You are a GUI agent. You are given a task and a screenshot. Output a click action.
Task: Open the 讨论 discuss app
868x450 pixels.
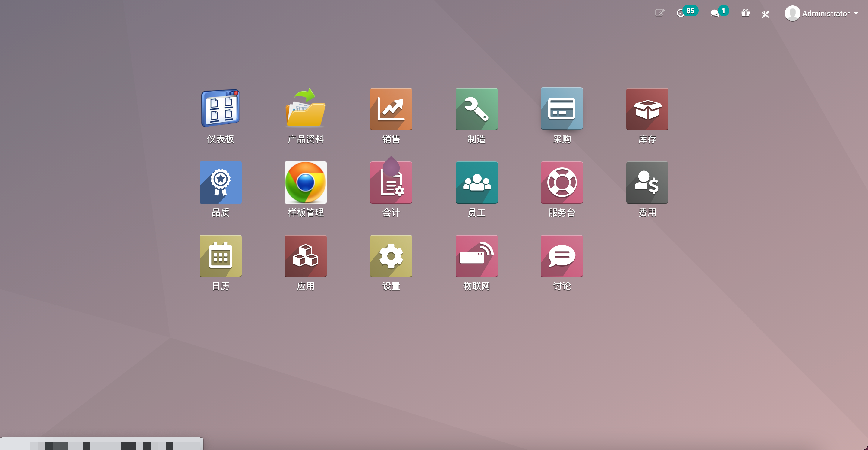coord(562,256)
